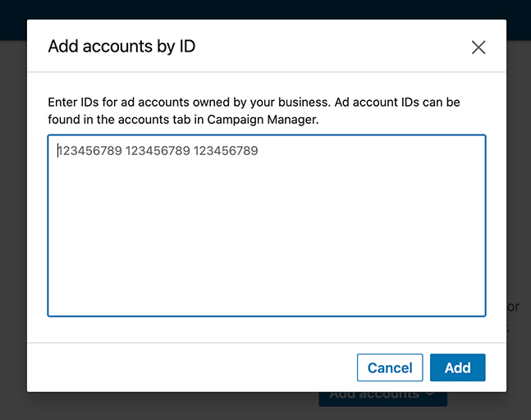Viewport: 531px width, 420px height.
Task: Click the dimmed area below the dialog
Action: click(164, 406)
